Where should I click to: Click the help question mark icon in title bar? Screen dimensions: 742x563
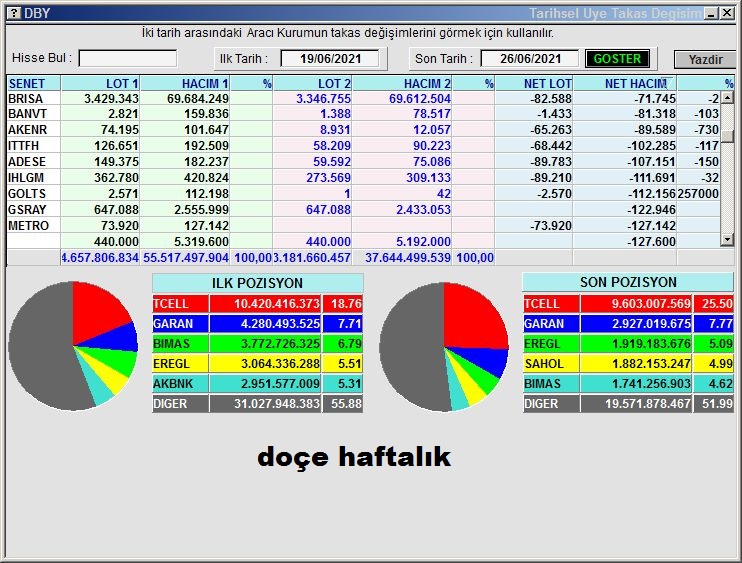click(x=14, y=13)
